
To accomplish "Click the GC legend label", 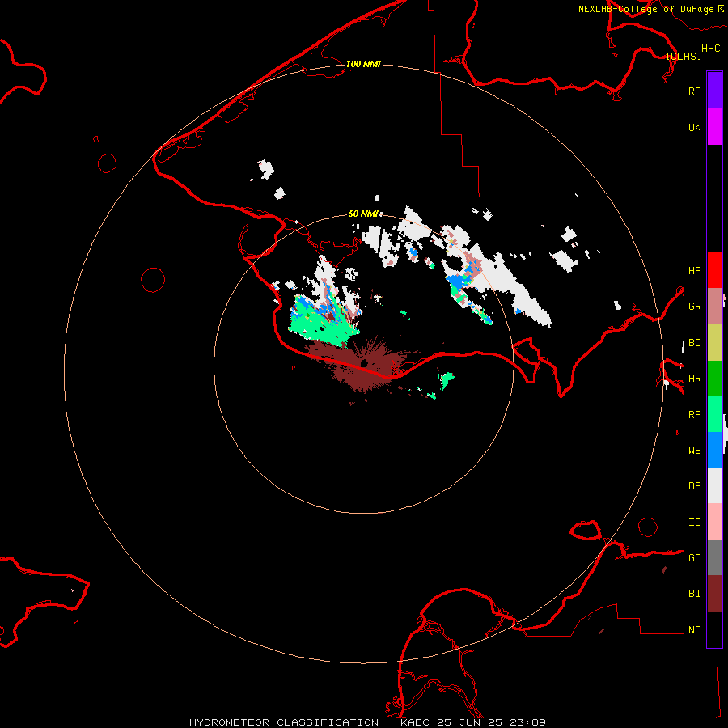I will (694, 557).
